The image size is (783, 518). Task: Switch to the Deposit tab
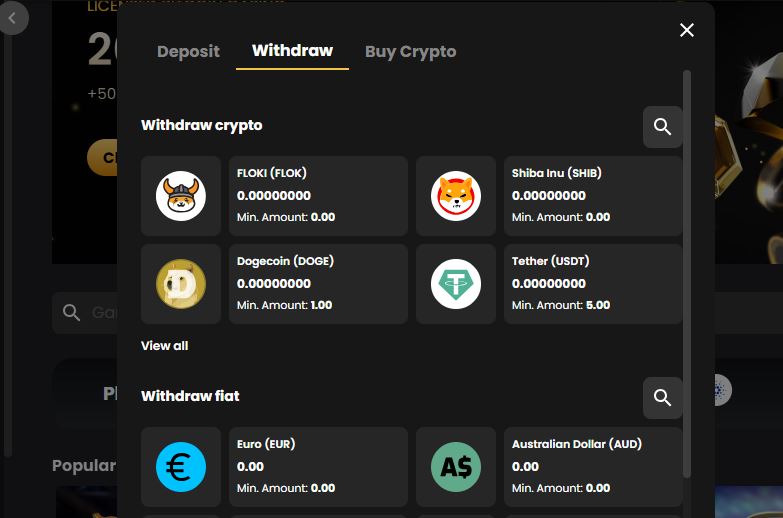188,52
